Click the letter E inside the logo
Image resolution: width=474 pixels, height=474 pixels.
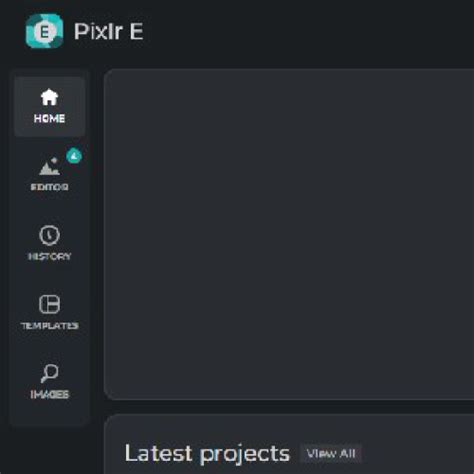(44, 32)
